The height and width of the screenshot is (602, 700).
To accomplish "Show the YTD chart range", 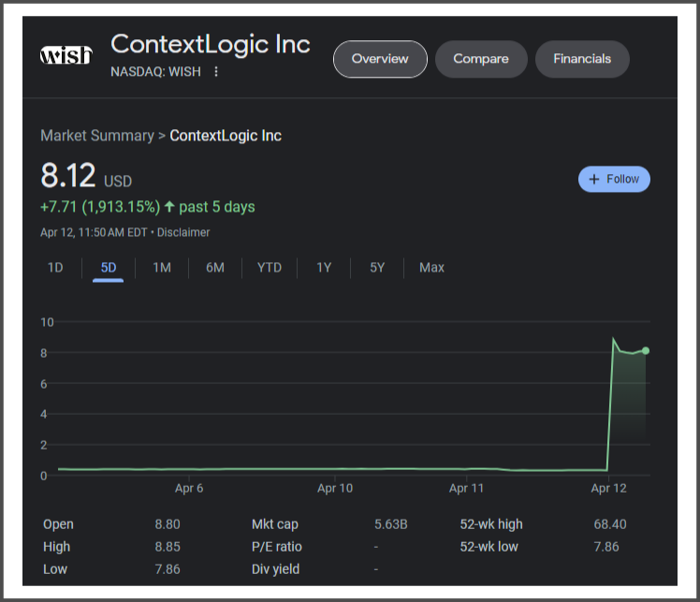I will tap(270, 268).
